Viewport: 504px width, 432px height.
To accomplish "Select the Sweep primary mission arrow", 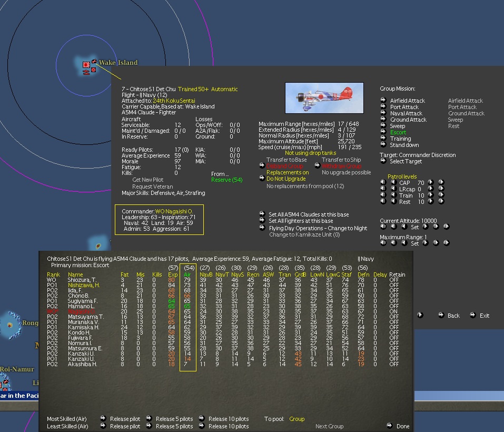I will [383, 125].
